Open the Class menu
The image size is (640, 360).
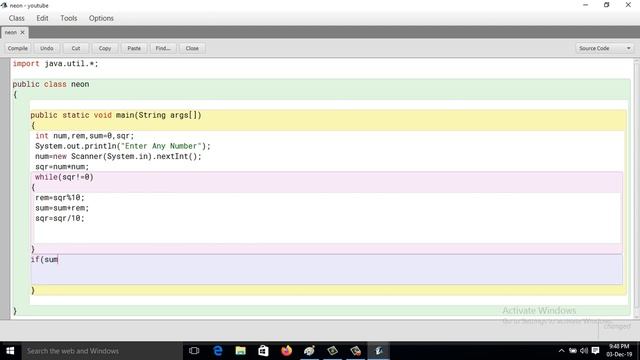click(16, 18)
